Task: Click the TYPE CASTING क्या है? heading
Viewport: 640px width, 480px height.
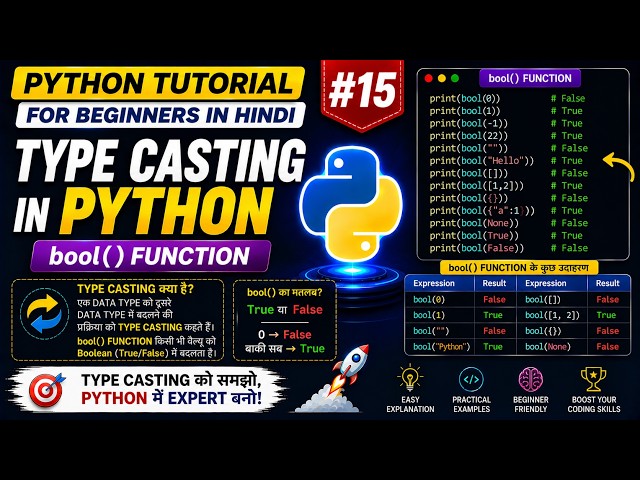Action: click(136, 289)
